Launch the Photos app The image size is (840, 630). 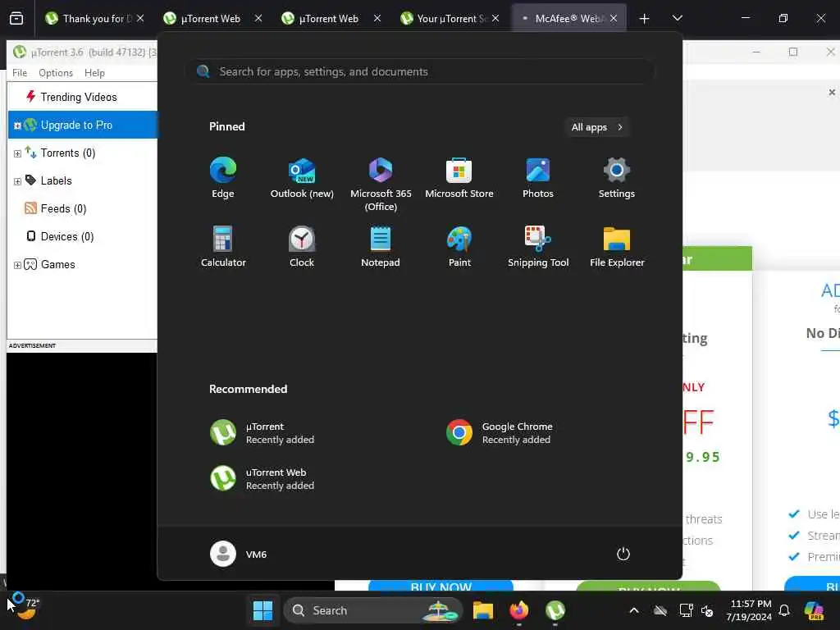[538, 178]
